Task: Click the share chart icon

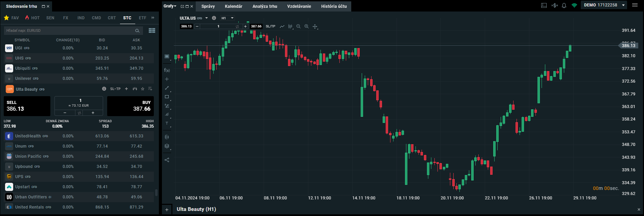Action: coord(167,160)
